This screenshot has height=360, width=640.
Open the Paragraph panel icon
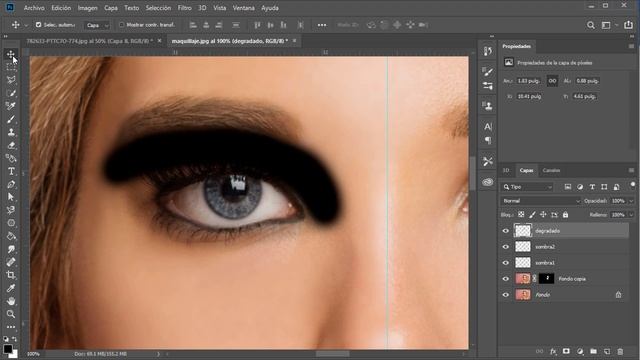coord(488,140)
